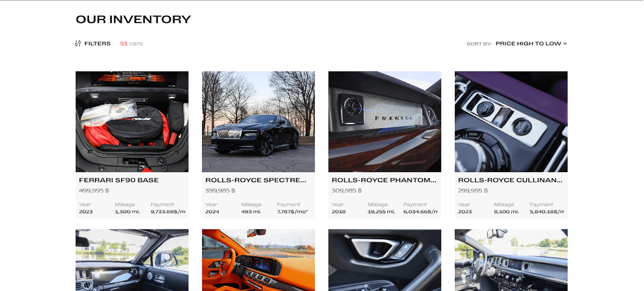Click the sort dropdown chevron arrow
Image resolution: width=644 pixels, height=291 pixels.
point(565,44)
